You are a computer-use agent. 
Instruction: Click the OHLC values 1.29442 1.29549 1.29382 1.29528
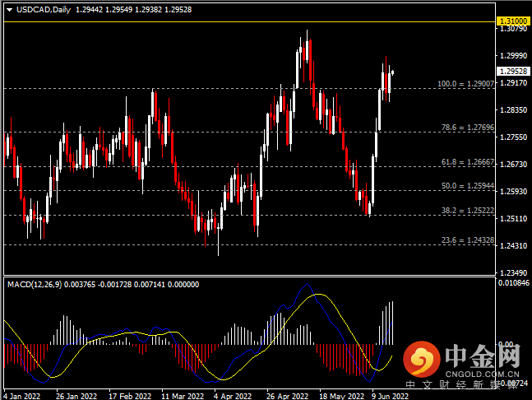[x=134, y=10]
